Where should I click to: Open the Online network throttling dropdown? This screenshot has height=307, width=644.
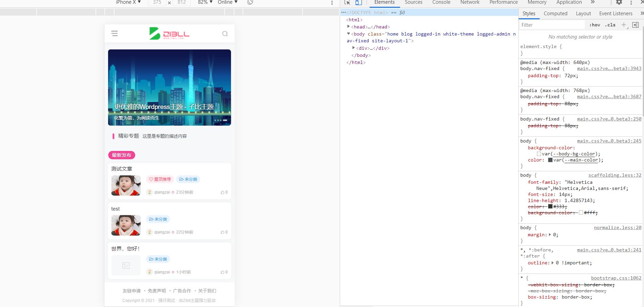pos(227,2)
